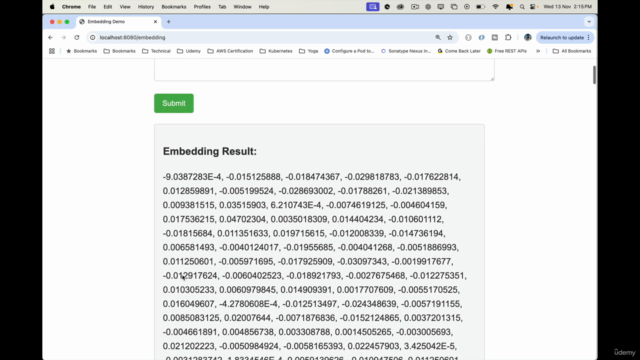Screen dimensions: 640x360
Task: Open the Free REST APIs bookmark
Action: pos(507,51)
